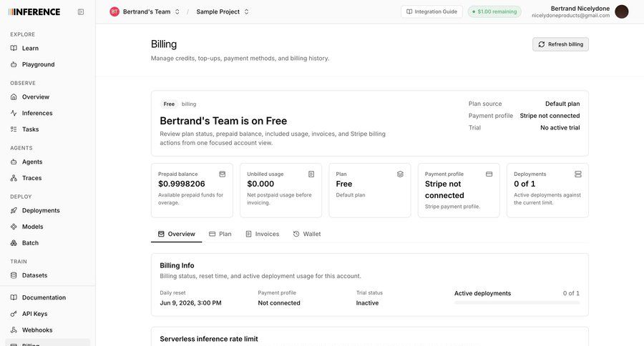Open Inferences via its pulse icon

pos(14,113)
